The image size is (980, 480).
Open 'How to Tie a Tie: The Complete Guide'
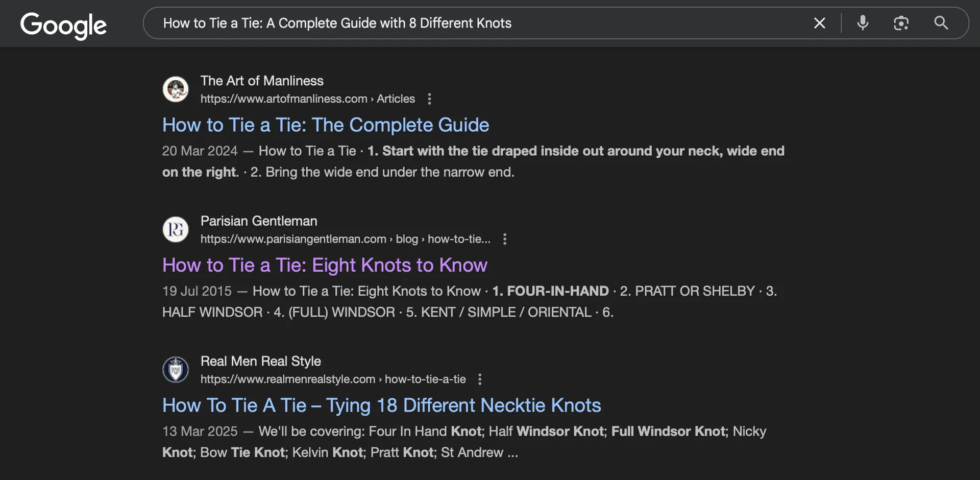325,125
